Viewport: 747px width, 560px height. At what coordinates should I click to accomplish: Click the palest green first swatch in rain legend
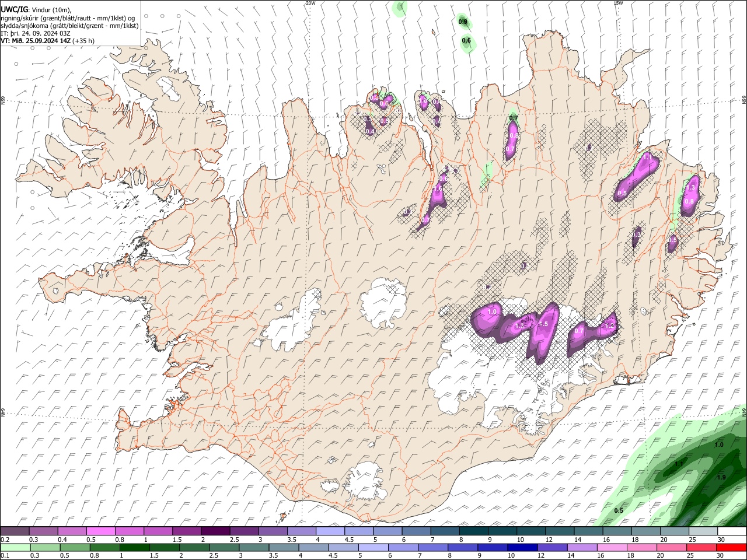[x=15, y=547]
